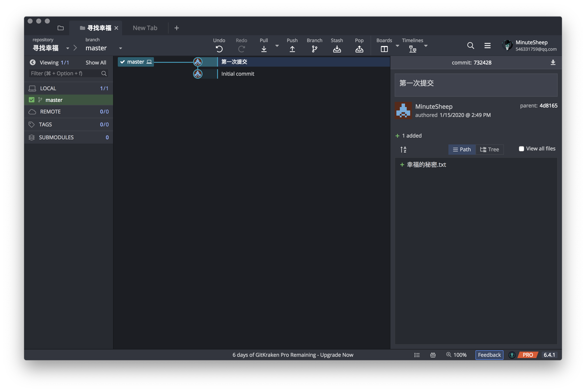Click the Push toolbar icon
Screen dimensions: 586x392
[292, 49]
